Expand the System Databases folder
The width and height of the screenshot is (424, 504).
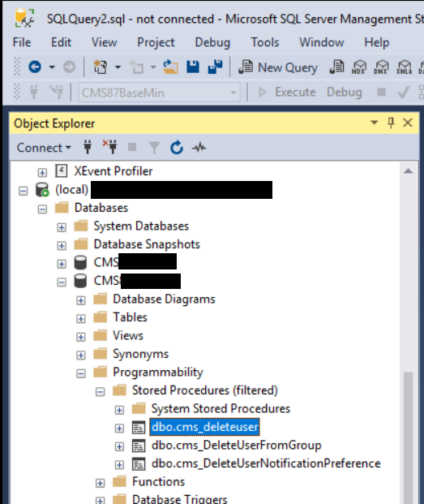point(62,227)
